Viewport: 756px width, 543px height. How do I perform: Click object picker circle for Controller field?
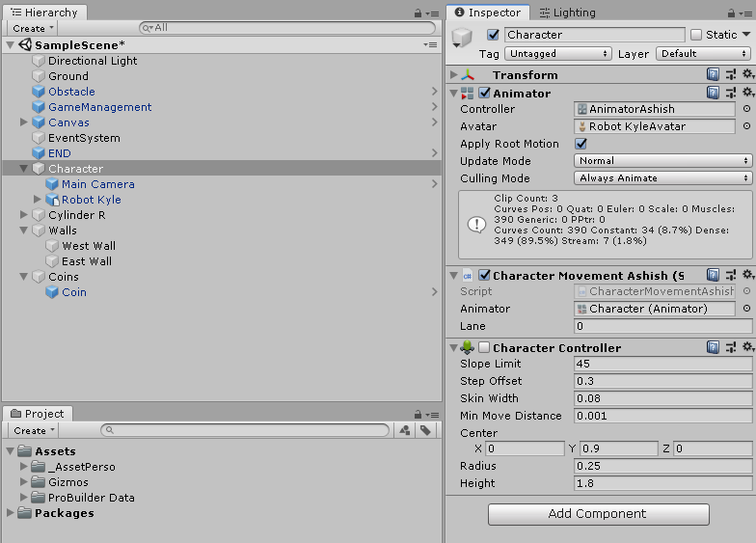pos(746,108)
